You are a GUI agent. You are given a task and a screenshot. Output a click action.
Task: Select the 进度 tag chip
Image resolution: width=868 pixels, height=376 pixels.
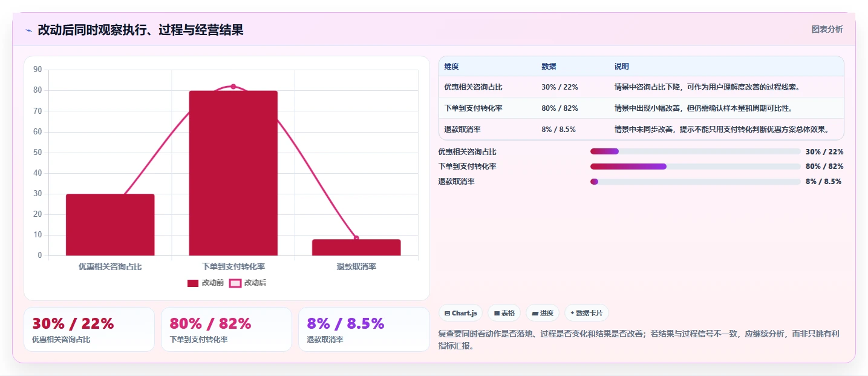tap(543, 313)
